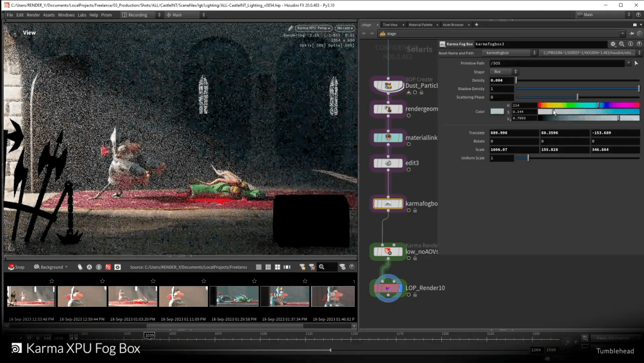This screenshot has width=644, height=363.
Task: Select the low_noAOVs Karma Render node
Action: point(388,251)
